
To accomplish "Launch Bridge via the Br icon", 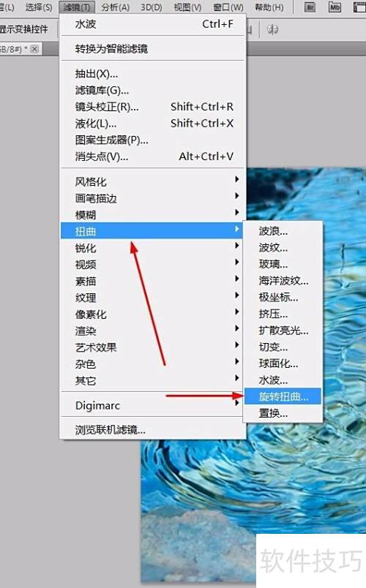I will 310,7.
